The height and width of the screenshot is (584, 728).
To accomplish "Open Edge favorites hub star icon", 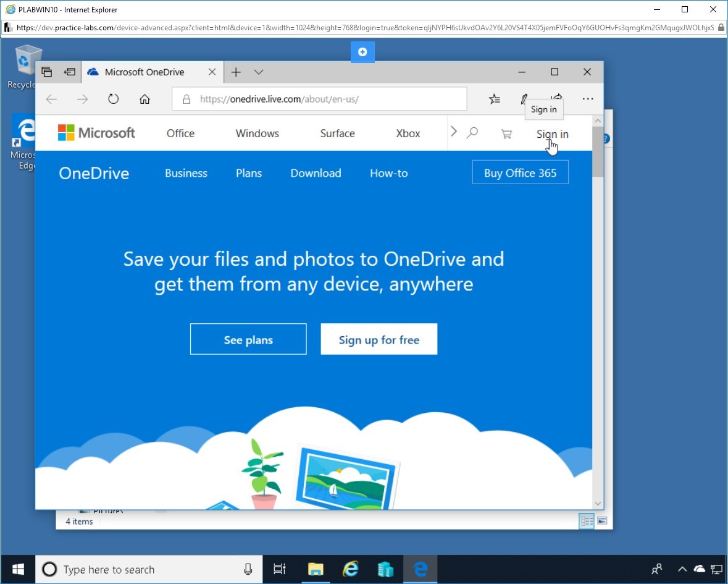I will [x=495, y=98].
